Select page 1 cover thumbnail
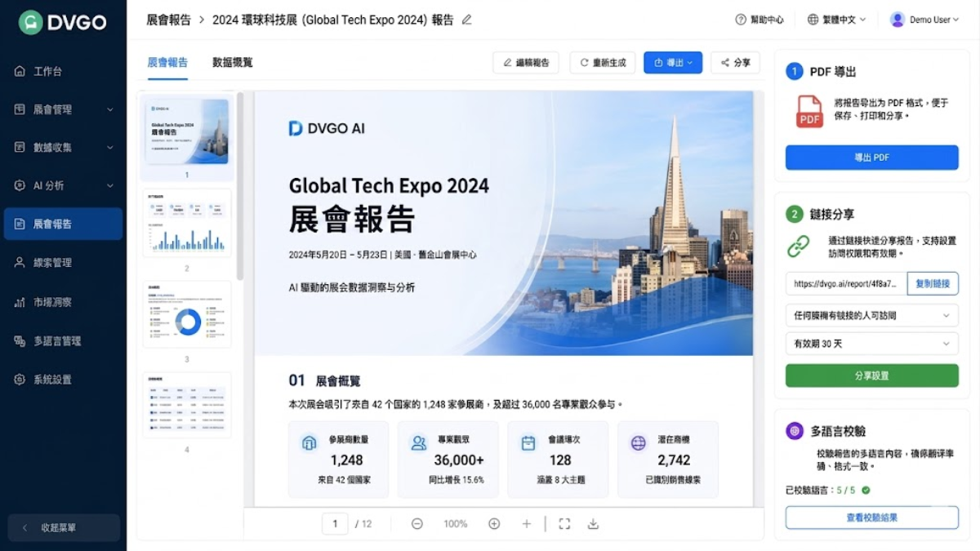Viewport: 980px width, 551px height. (187, 132)
